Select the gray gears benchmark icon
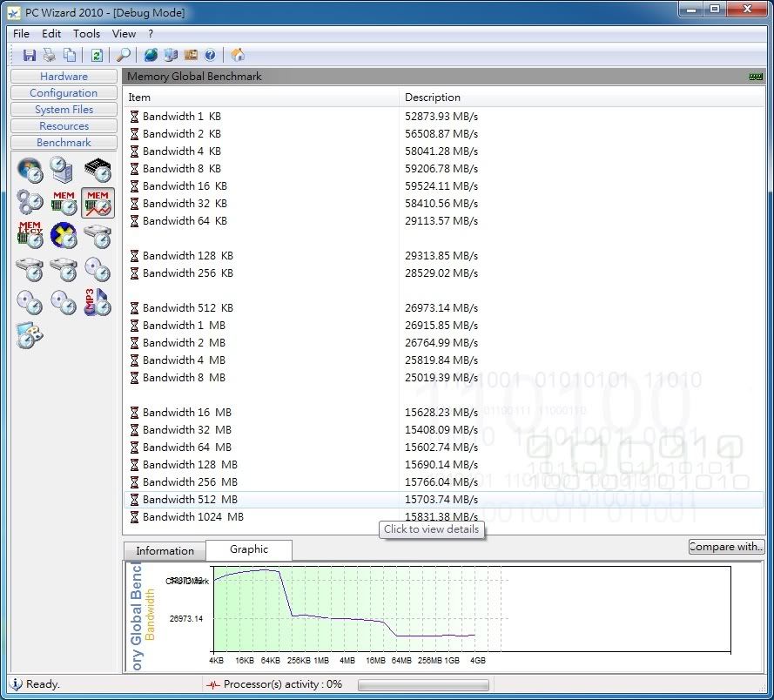 tap(30, 202)
